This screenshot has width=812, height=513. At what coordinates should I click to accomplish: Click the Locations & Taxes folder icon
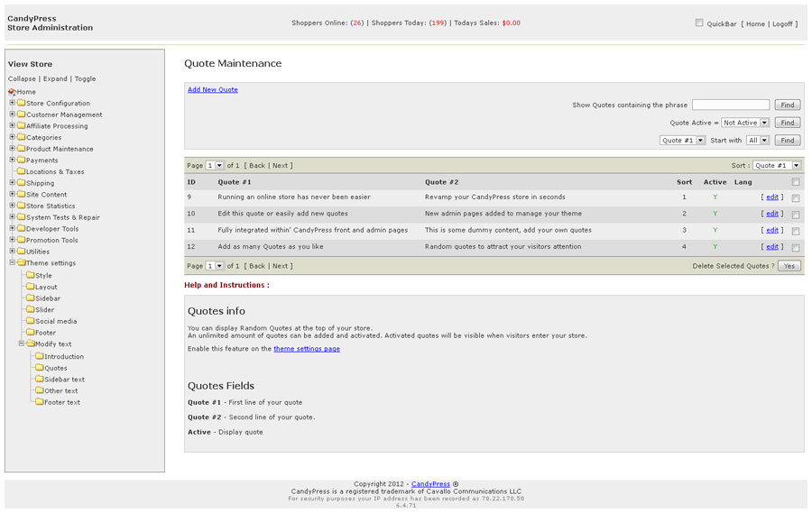coord(22,170)
